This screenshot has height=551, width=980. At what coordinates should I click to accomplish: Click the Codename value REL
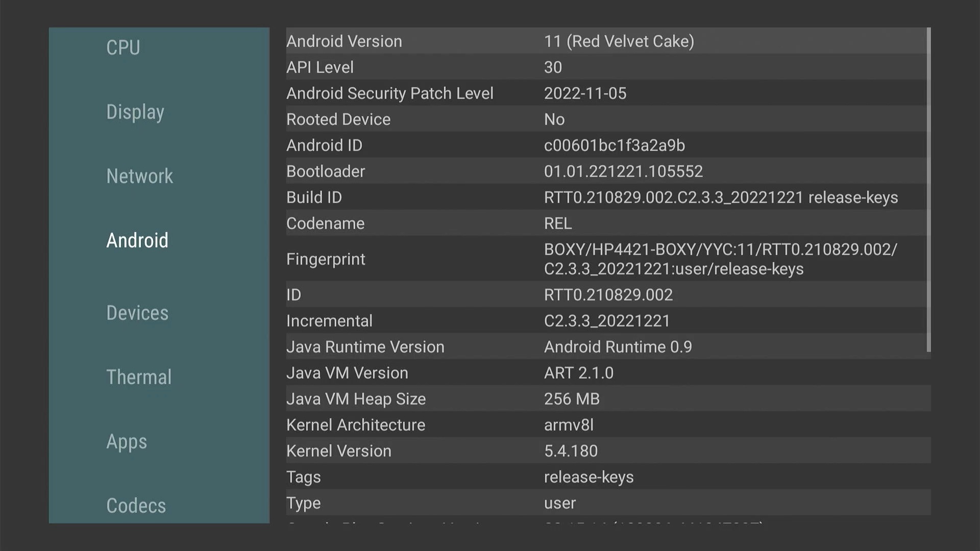558,223
